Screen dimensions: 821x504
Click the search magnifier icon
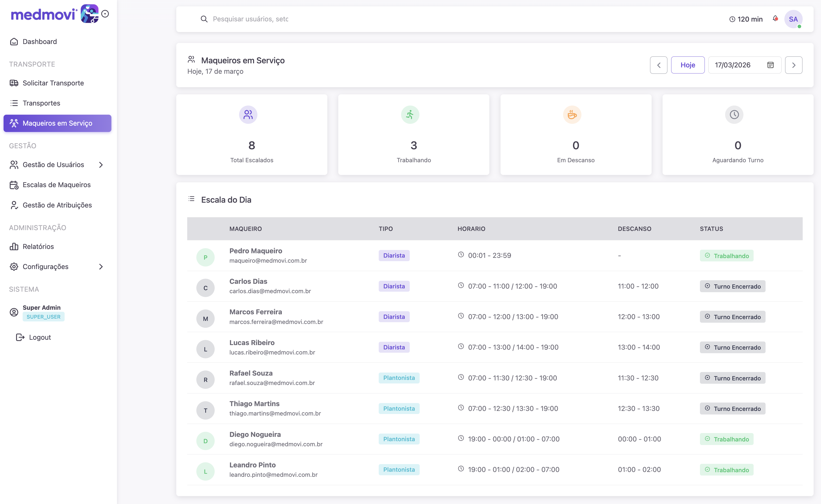tap(204, 19)
